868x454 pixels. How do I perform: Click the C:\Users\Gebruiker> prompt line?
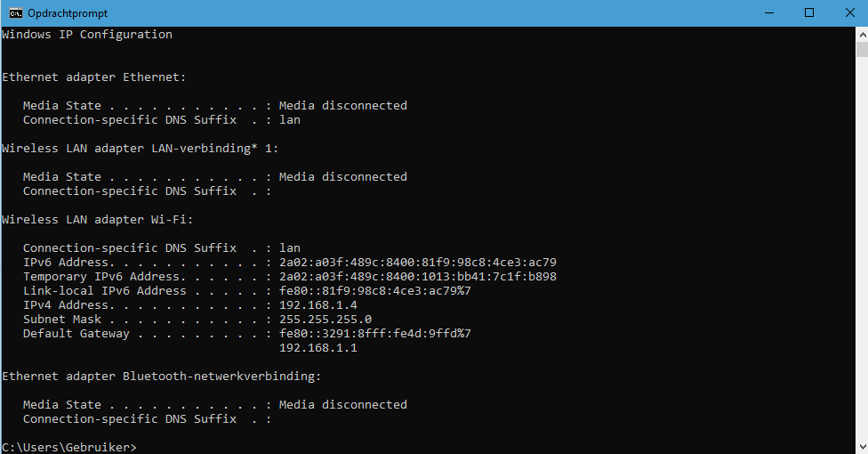point(68,447)
